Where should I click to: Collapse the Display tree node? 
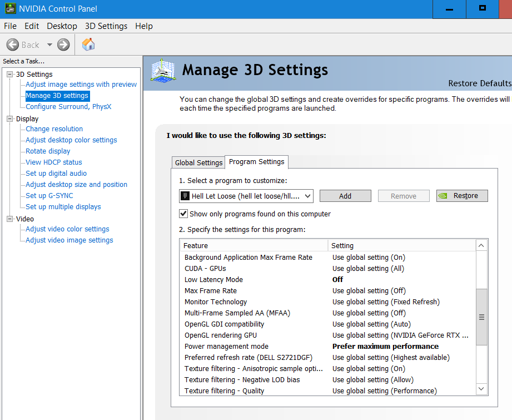pos(9,118)
